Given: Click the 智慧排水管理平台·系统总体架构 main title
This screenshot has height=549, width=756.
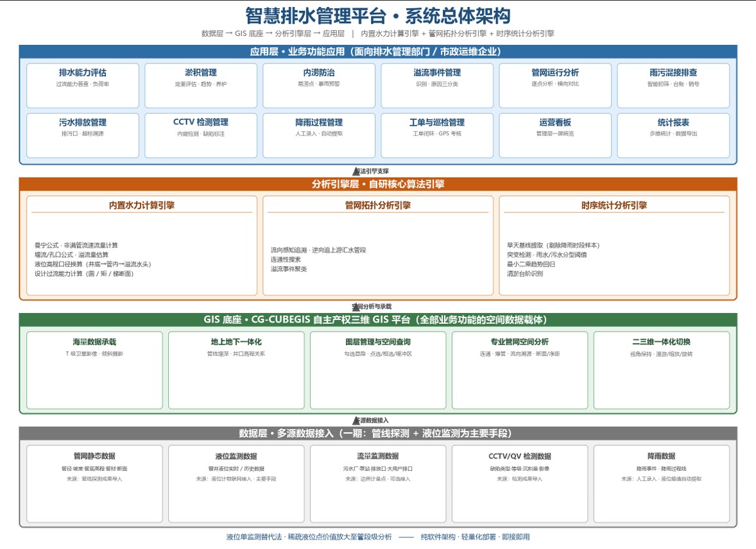Looking at the screenshot, I should pyautogui.click(x=378, y=16).
